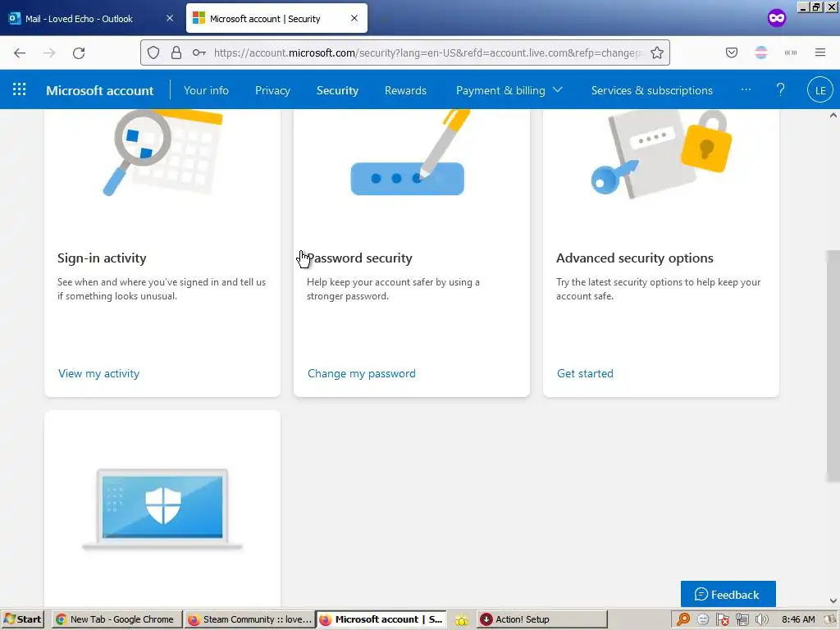Click the Password security pen illustration
Image resolution: width=840 pixels, height=630 pixels.
coord(409,153)
